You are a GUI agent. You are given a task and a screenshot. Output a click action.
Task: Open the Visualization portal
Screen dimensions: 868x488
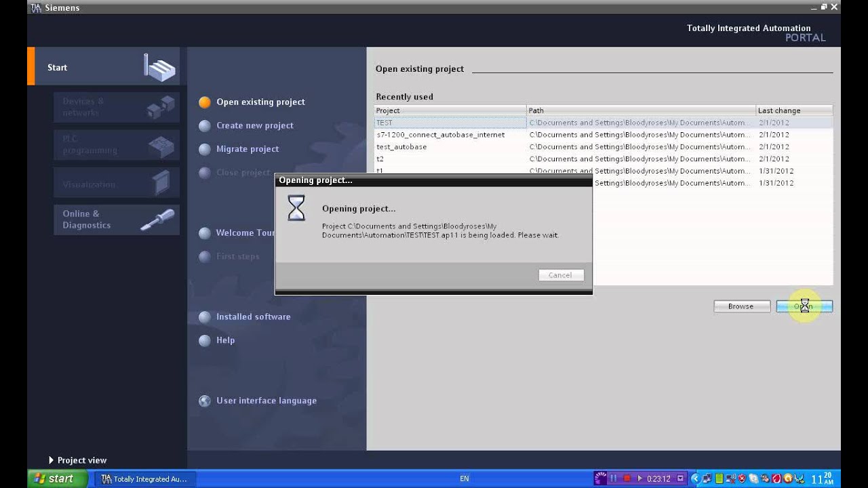(x=117, y=182)
